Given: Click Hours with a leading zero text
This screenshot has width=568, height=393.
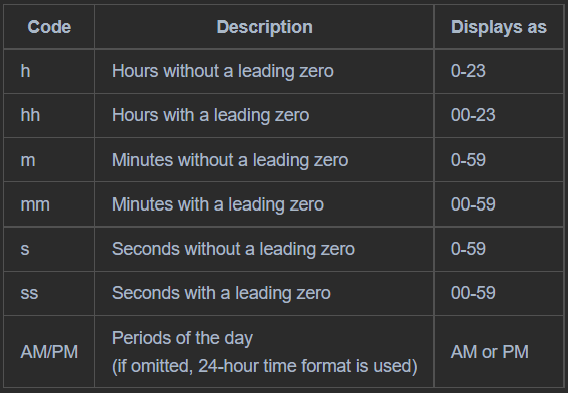Looking at the screenshot, I should pos(210,115).
